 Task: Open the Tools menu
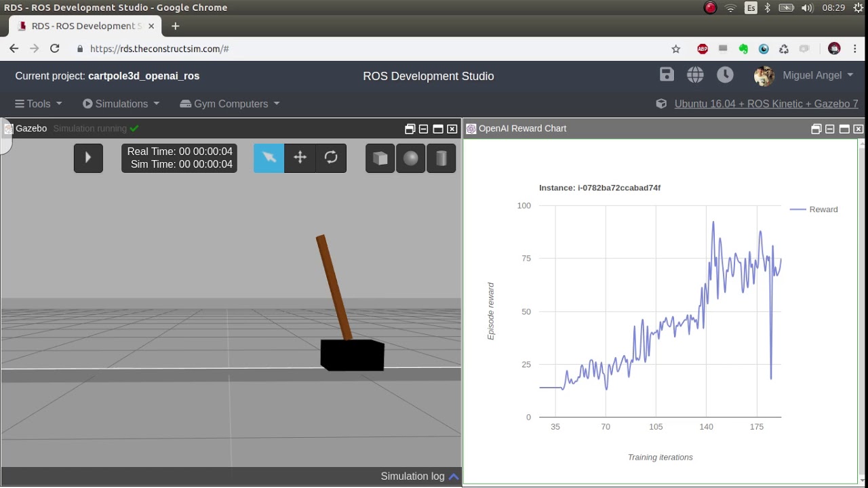click(39, 104)
